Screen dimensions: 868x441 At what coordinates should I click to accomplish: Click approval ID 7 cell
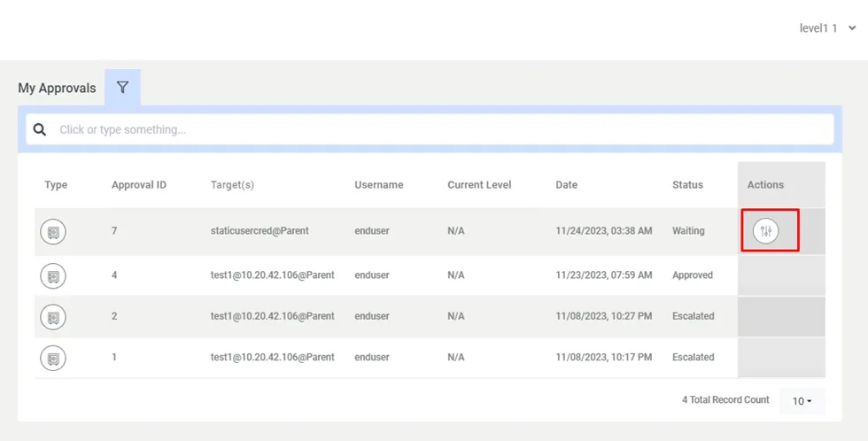click(114, 231)
